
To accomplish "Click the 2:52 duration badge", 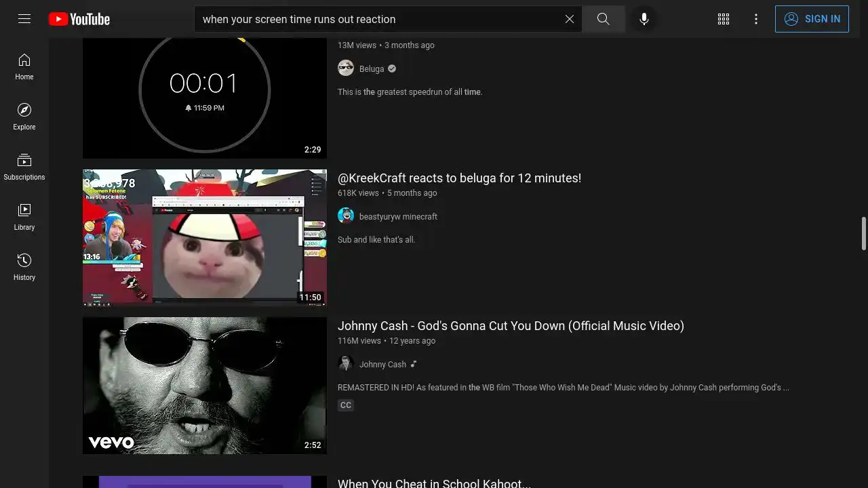I will [x=313, y=445].
